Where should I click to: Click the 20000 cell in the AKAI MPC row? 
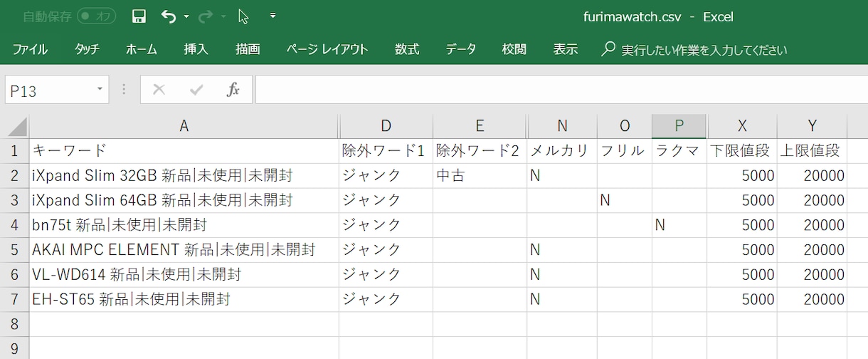812,250
